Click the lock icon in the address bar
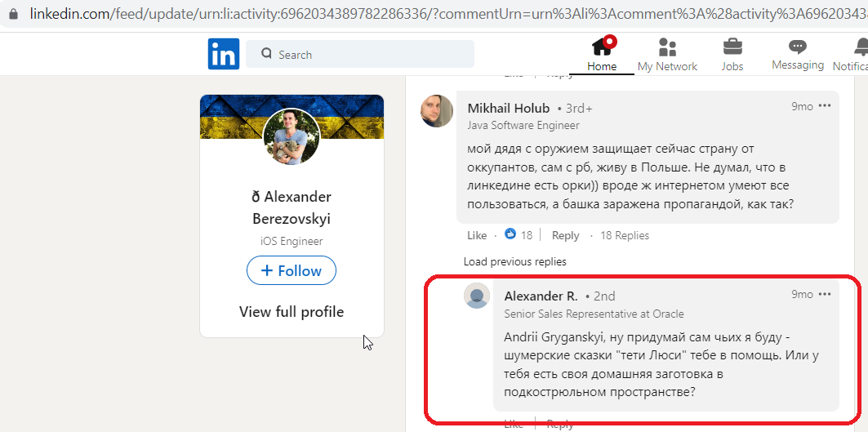This screenshot has height=432, width=868. coord(13,14)
